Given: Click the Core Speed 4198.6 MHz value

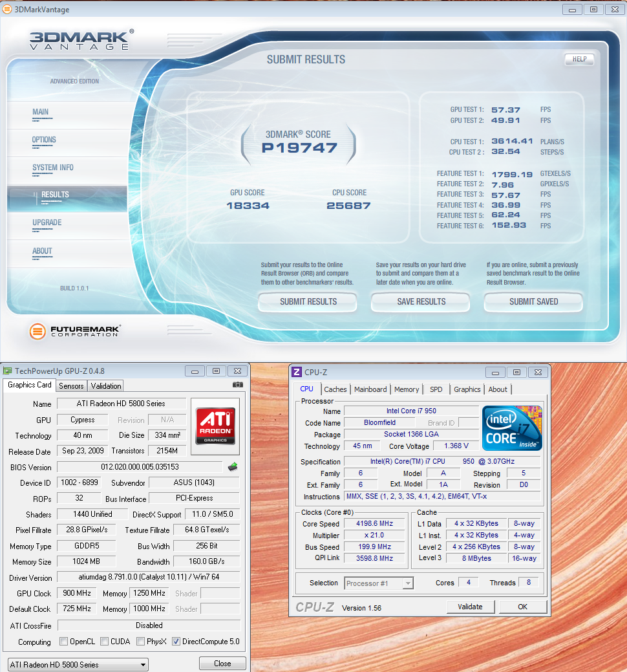Looking at the screenshot, I should pos(375,523).
